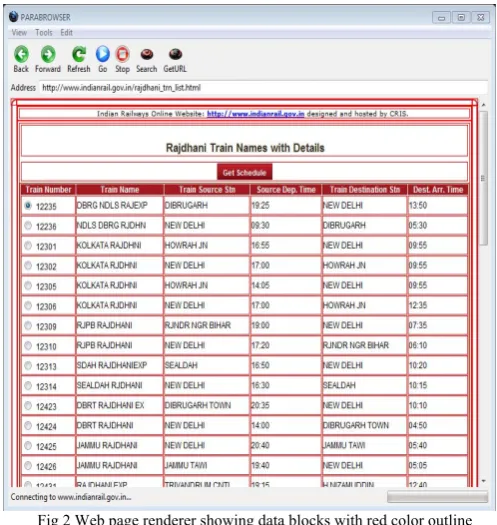Click the Train Number column header

(x=49, y=190)
